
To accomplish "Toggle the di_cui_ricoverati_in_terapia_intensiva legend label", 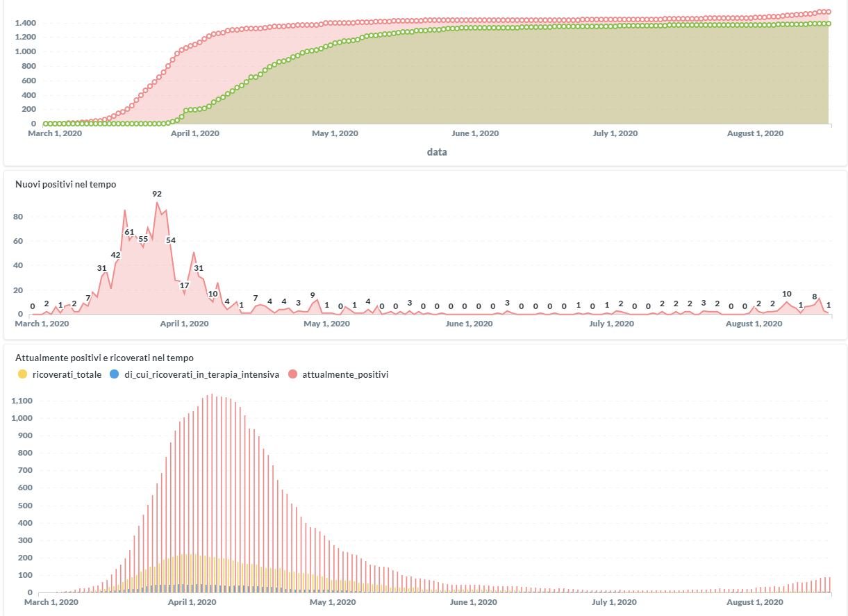I will [202, 374].
